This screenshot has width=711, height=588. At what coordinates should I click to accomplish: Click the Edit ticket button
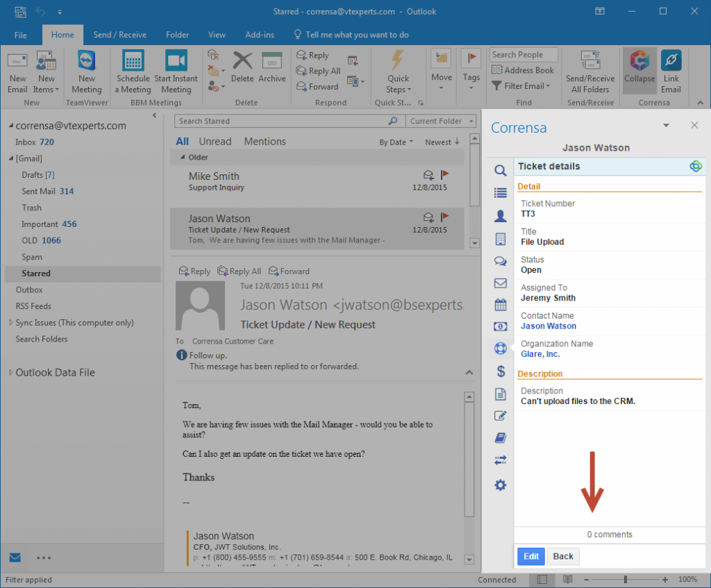tap(531, 556)
